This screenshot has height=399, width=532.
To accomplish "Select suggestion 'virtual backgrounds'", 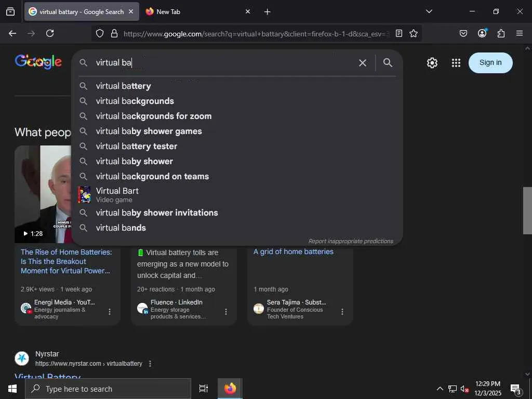I will (x=237, y=101).
